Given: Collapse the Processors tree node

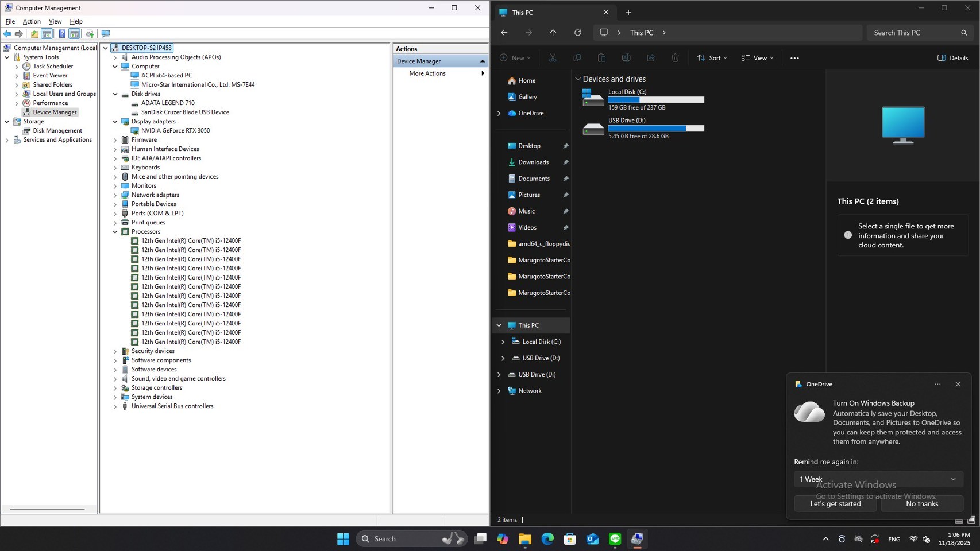Looking at the screenshot, I should 115,232.
